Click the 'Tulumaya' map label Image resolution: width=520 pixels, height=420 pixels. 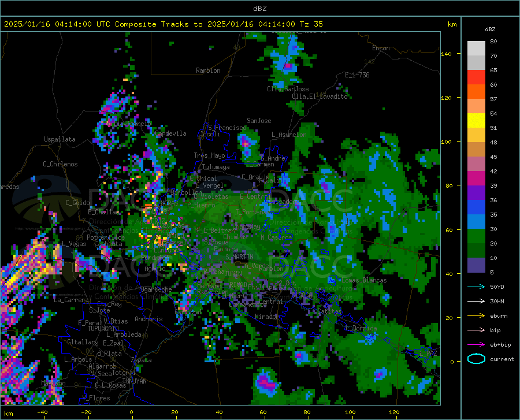coord(216,167)
